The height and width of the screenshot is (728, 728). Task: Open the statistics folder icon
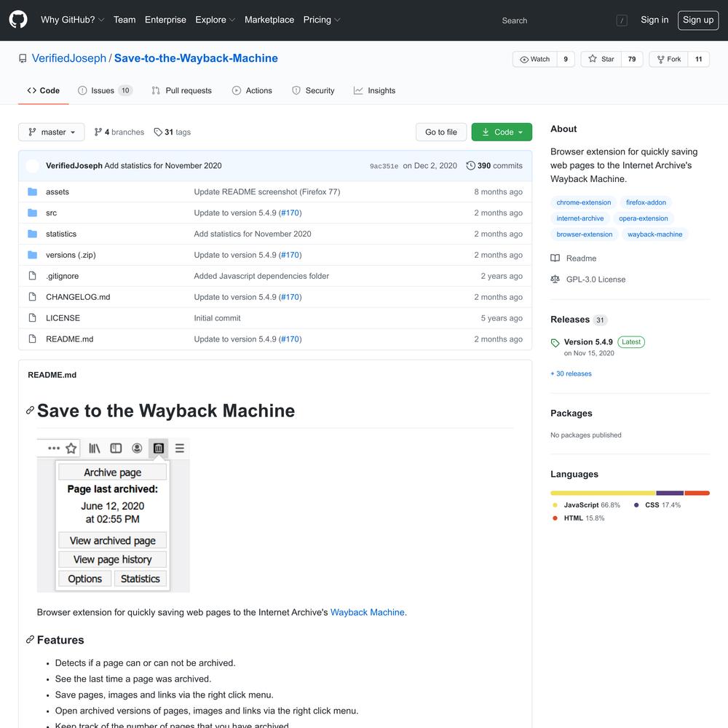(x=32, y=234)
